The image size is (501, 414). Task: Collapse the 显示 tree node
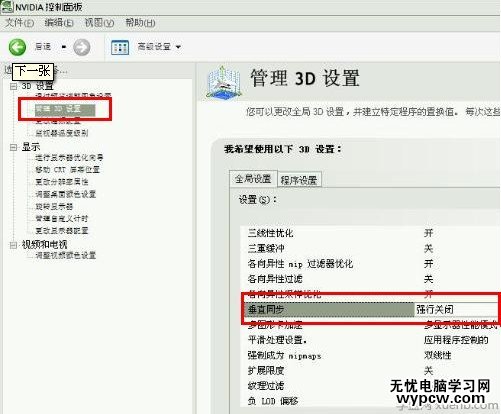[13, 147]
